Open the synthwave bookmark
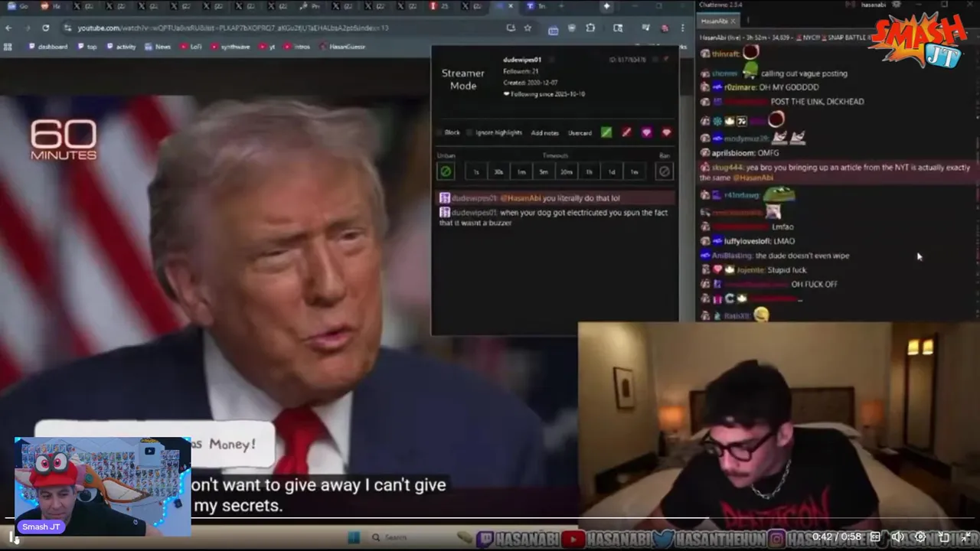 coord(230,47)
